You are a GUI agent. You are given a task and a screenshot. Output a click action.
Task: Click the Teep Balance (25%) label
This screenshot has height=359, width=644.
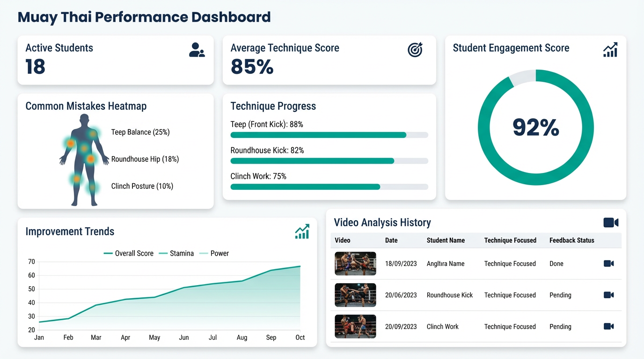pos(140,132)
